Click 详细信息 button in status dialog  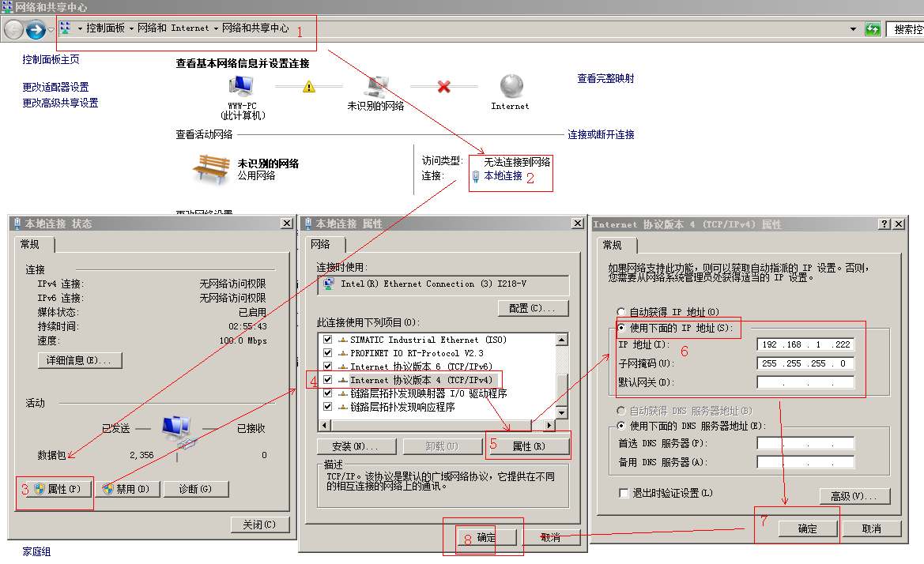tap(80, 360)
